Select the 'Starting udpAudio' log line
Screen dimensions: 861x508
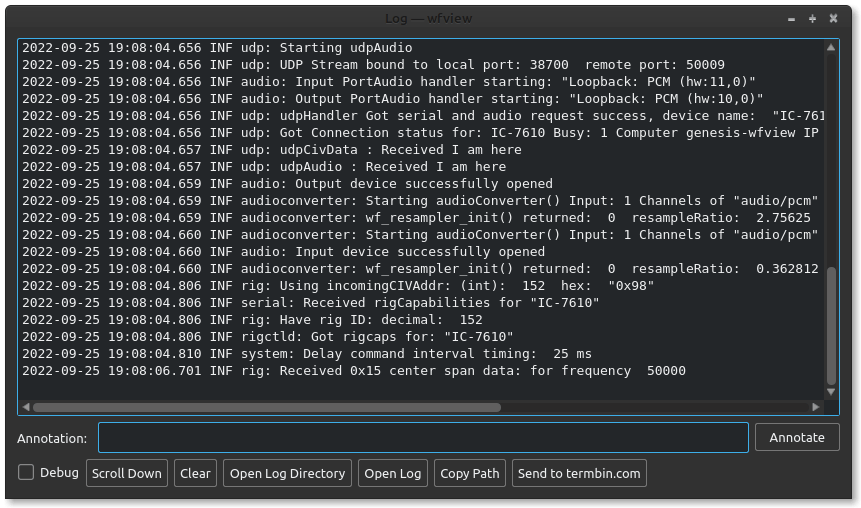click(217, 48)
